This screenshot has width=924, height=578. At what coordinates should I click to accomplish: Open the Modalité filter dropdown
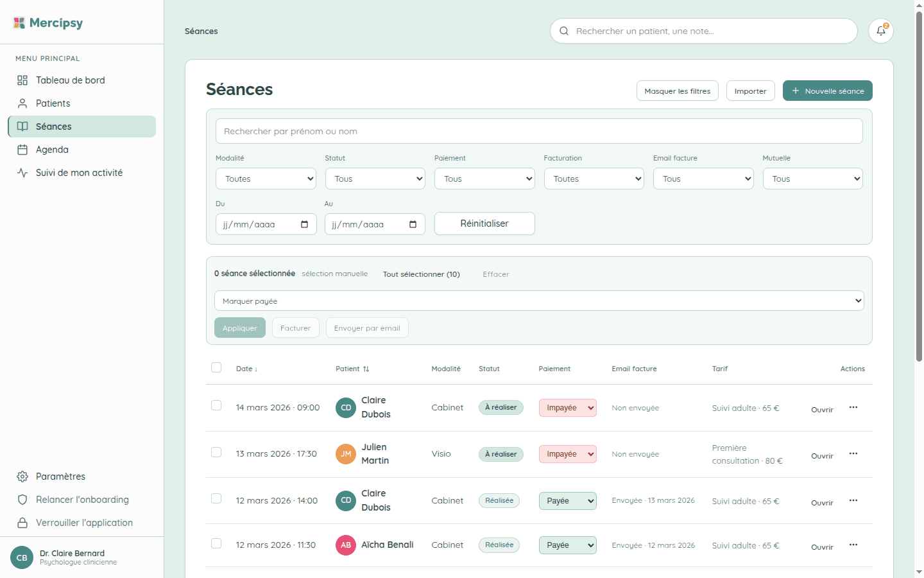tap(266, 179)
